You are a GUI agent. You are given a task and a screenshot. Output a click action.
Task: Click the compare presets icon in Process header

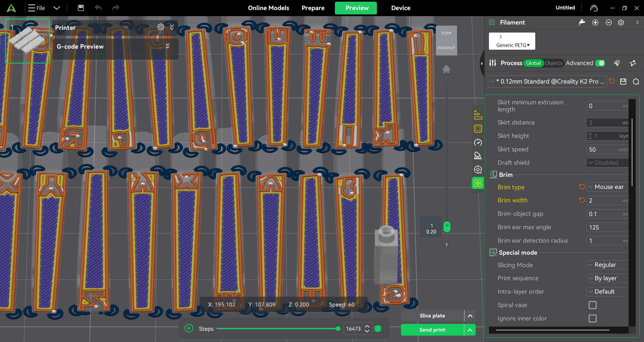[633, 63]
